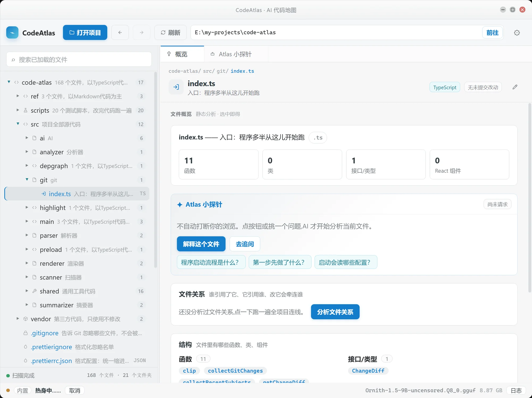Expand the scripts folder arrow
Screen dimensions: 532x398
point(18,110)
